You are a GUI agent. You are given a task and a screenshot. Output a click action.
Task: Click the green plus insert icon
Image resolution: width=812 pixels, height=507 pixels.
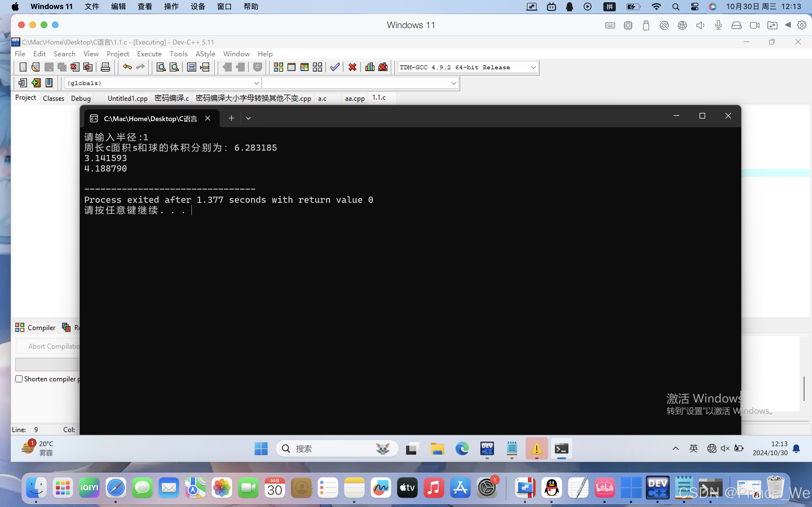pos(36,83)
